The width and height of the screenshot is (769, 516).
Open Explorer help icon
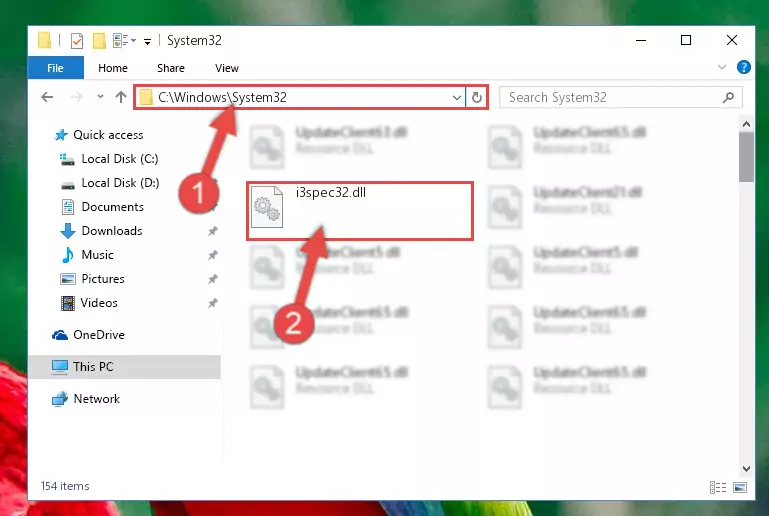(743, 67)
